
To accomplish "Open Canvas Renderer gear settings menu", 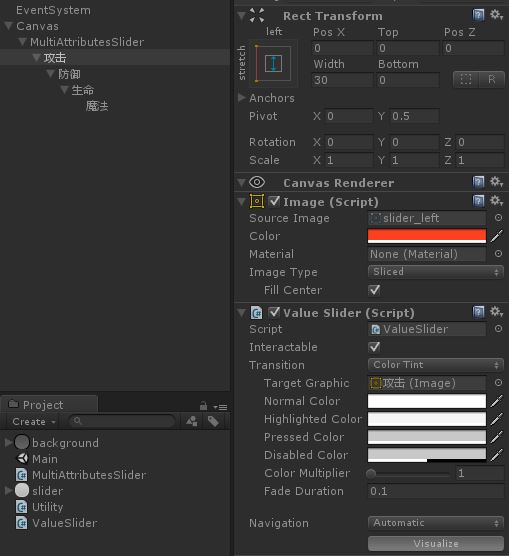I will click(496, 182).
